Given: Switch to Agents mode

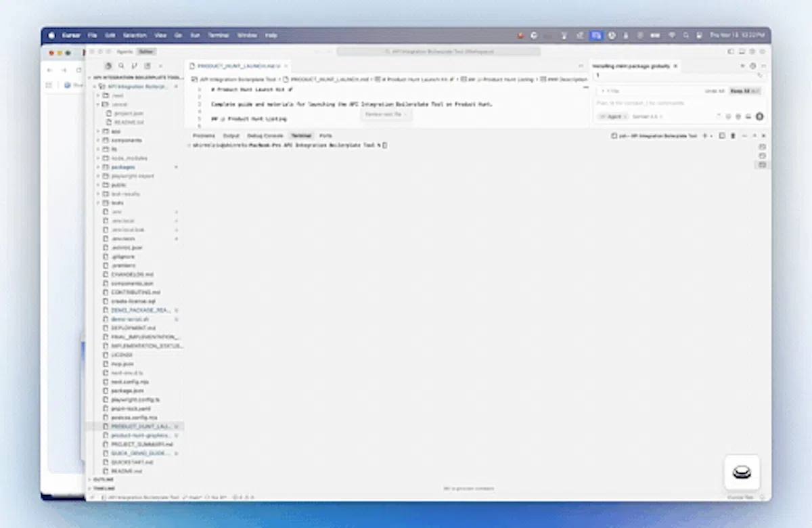Looking at the screenshot, I should pyautogui.click(x=125, y=51).
